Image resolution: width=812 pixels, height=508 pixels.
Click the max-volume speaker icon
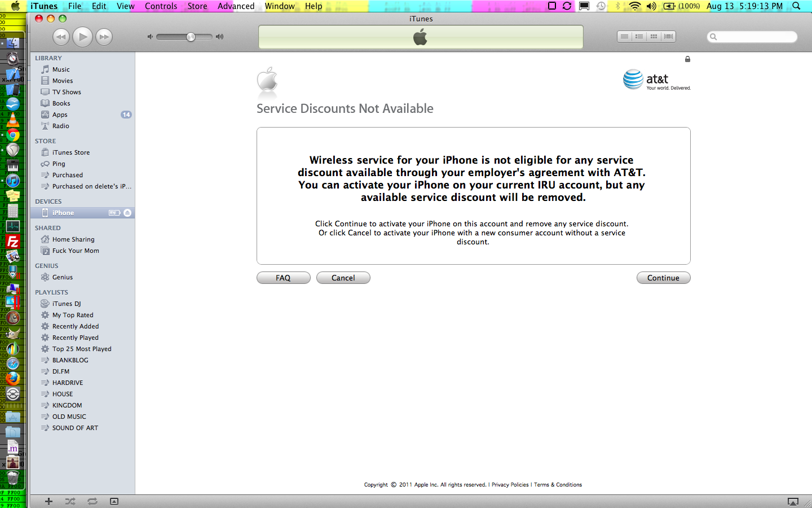220,37
